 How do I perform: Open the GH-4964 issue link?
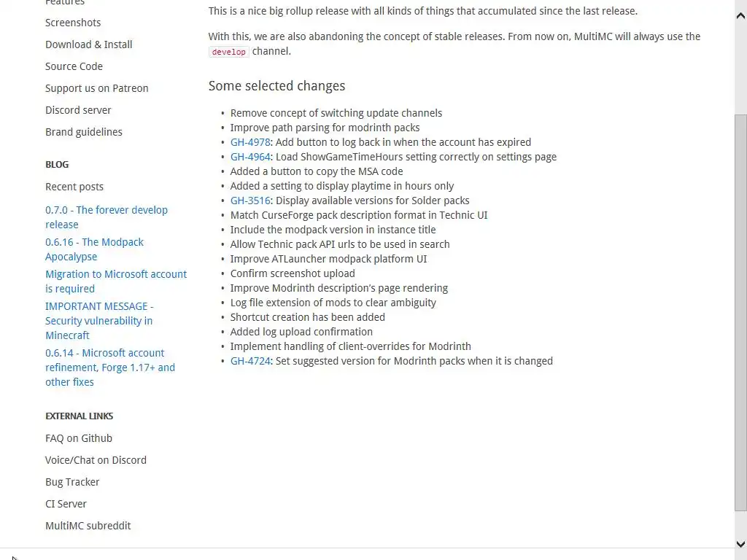[250, 157]
